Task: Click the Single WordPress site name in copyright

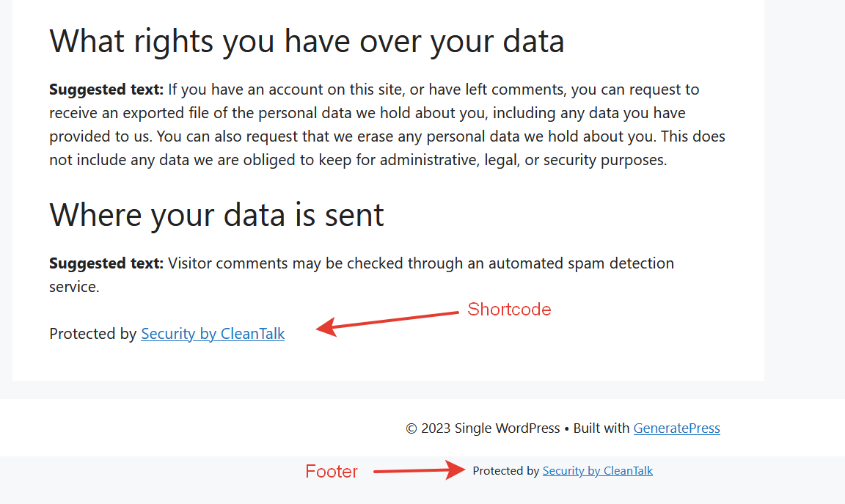Action: click(x=507, y=428)
